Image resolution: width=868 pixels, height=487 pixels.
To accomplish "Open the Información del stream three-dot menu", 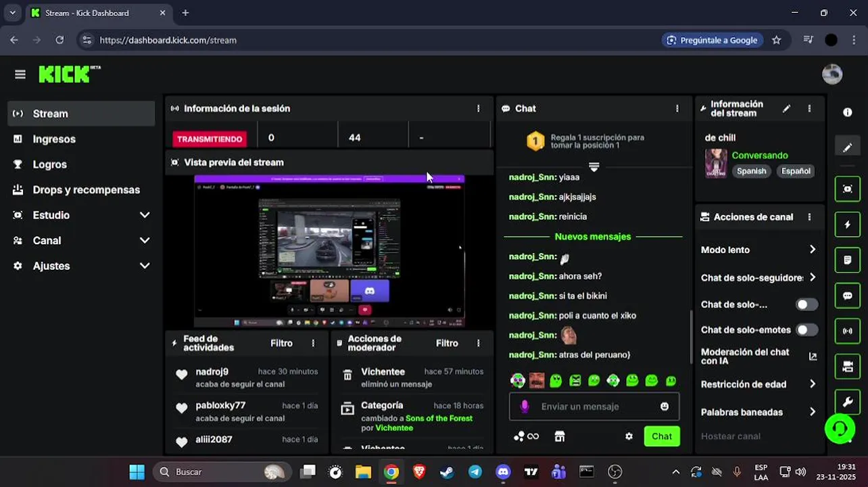I will click(809, 108).
